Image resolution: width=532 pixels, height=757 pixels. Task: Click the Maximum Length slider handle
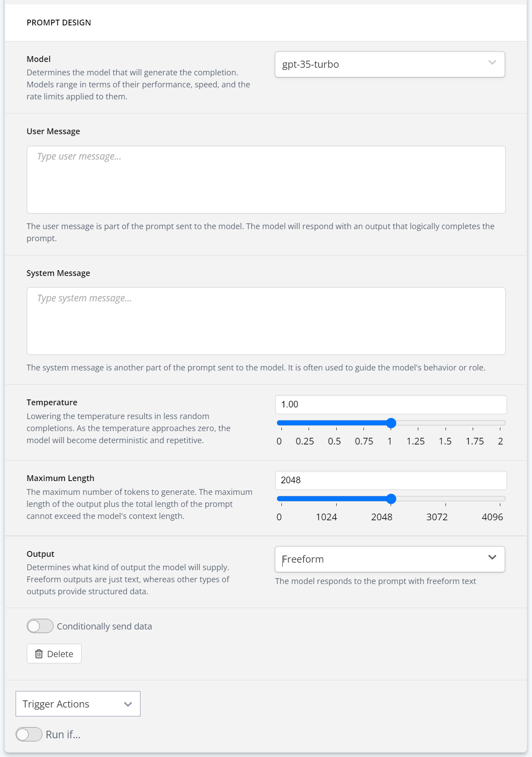pyautogui.click(x=391, y=499)
